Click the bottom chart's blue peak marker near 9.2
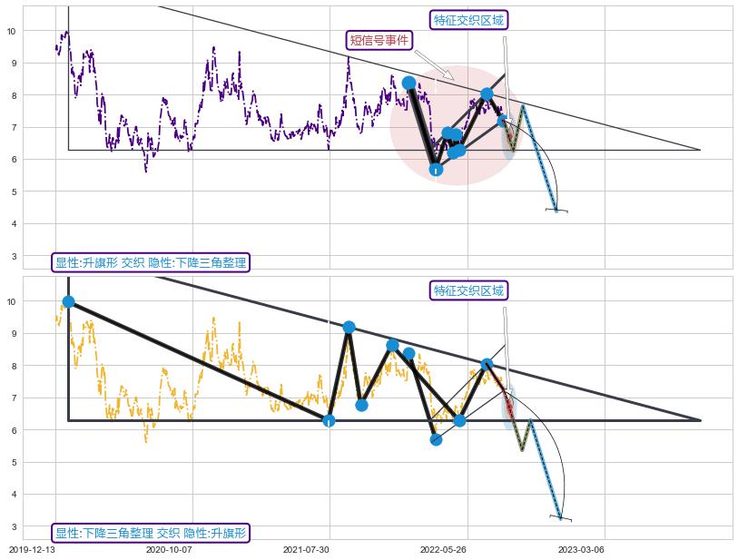This screenshot has width=738, height=560. click(x=349, y=327)
